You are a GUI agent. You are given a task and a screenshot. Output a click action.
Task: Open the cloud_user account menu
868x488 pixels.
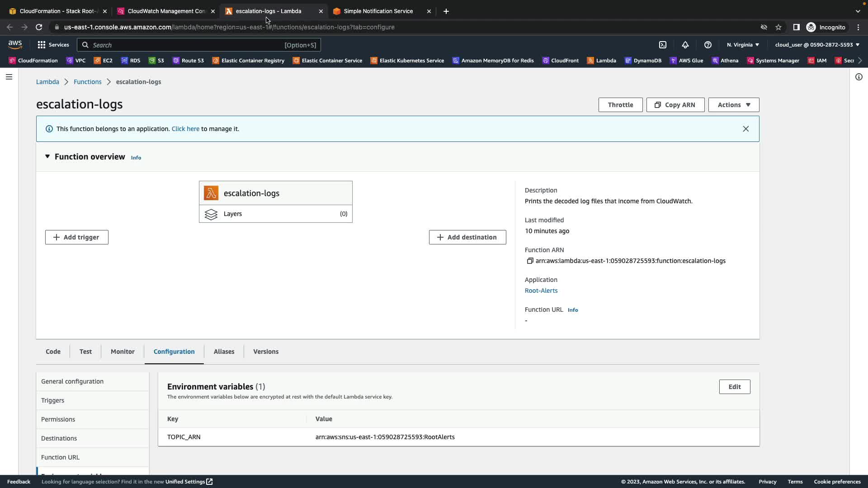click(x=817, y=45)
